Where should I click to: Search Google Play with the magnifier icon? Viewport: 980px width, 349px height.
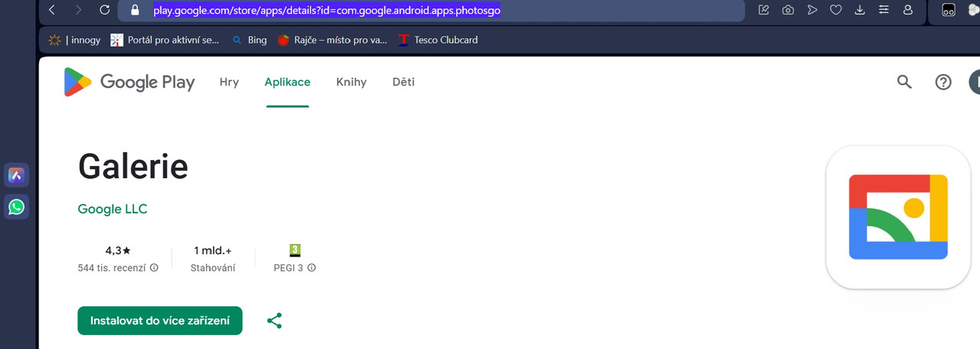click(x=904, y=82)
